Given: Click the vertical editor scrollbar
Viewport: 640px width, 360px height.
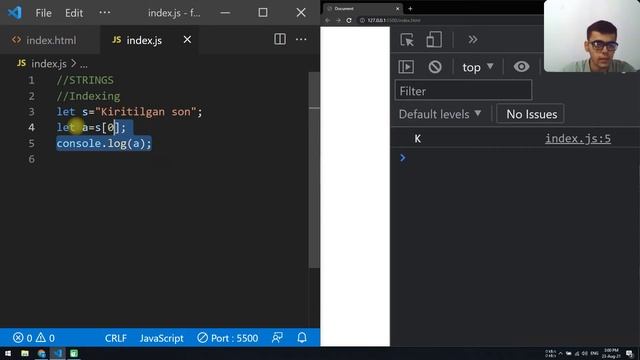Looking at the screenshot, I should 314,169.
